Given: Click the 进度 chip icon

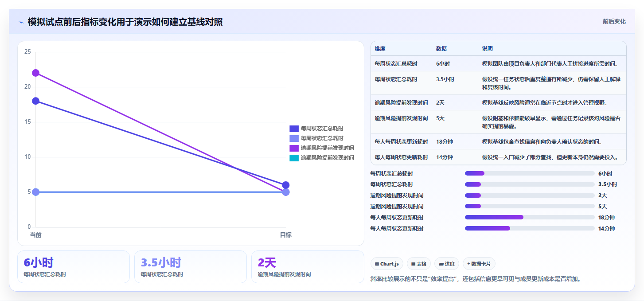Looking at the screenshot, I should [x=441, y=264].
